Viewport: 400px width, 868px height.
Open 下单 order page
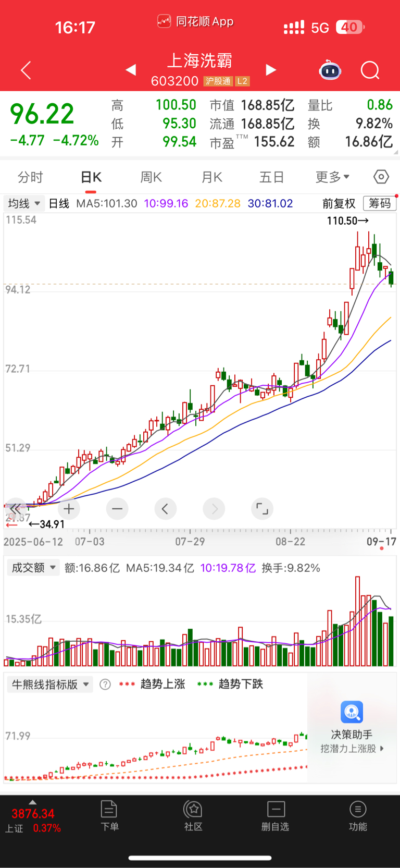click(109, 816)
